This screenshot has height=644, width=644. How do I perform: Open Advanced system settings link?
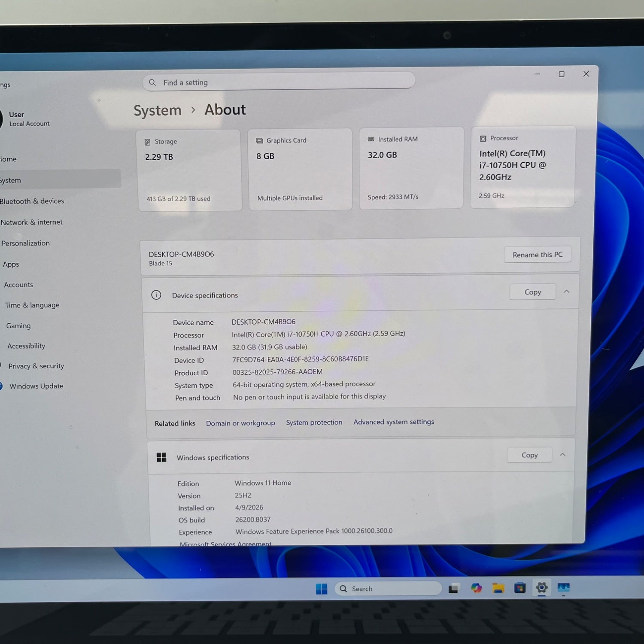pyautogui.click(x=394, y=422)
